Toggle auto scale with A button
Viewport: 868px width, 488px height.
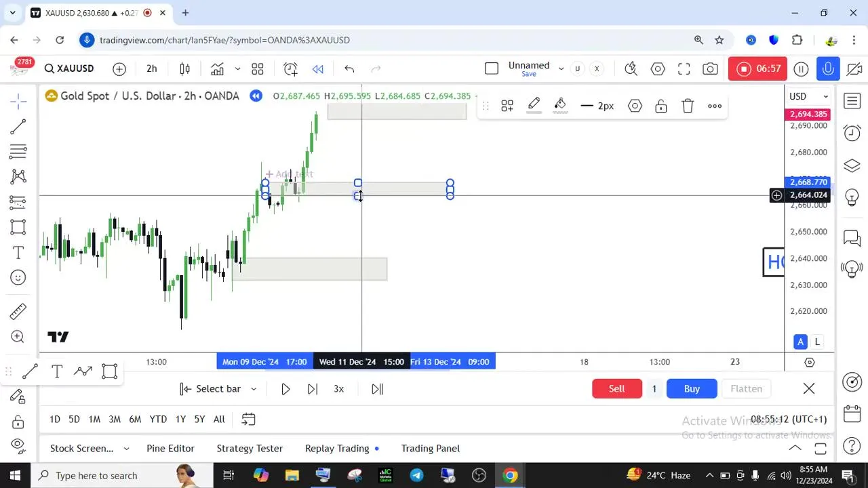click(801, 342)
